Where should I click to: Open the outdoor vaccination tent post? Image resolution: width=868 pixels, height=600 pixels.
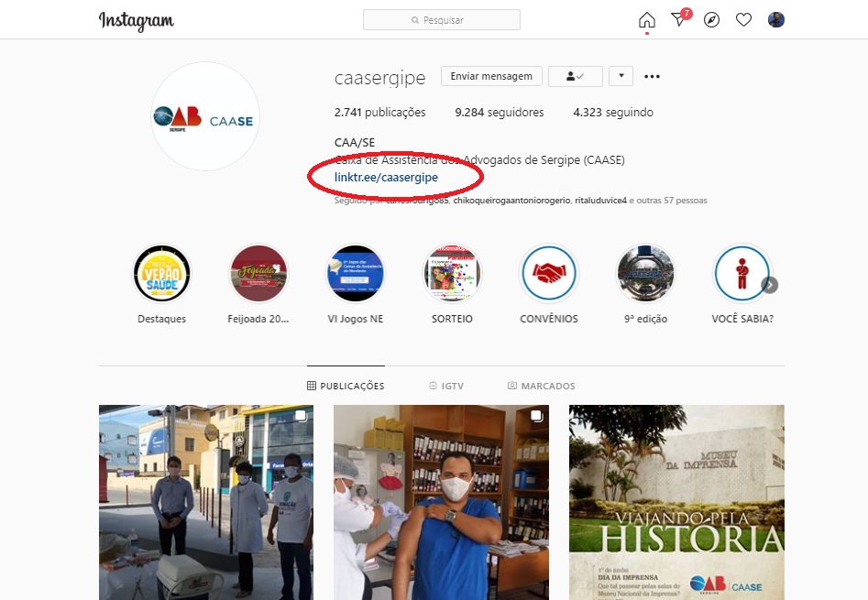[206, 502]
